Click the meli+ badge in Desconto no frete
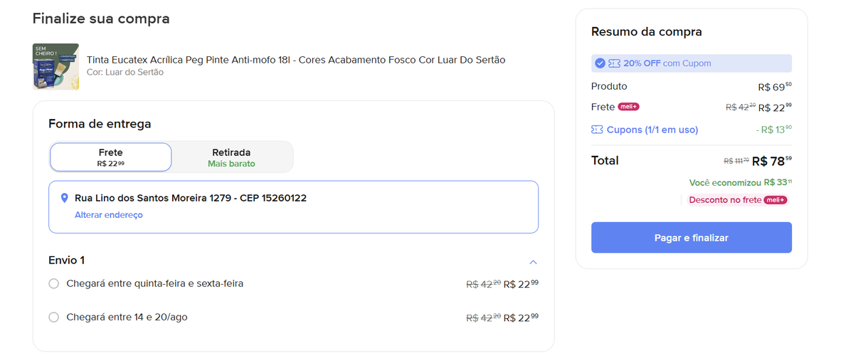 click(775, 200)
